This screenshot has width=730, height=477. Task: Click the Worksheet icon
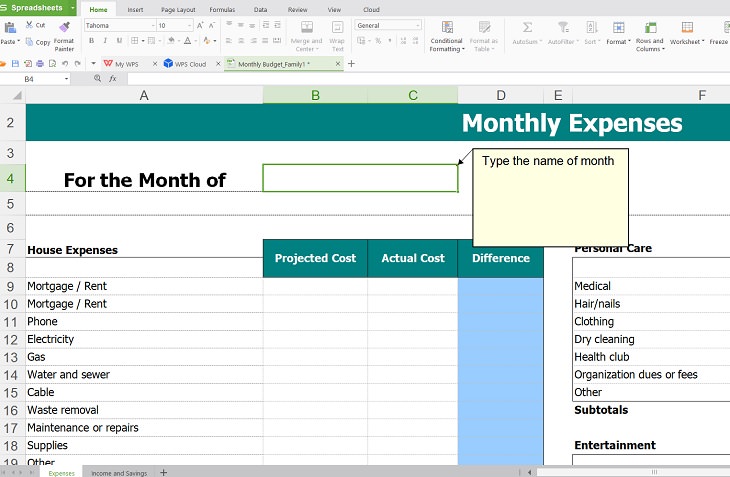point(687,27)
